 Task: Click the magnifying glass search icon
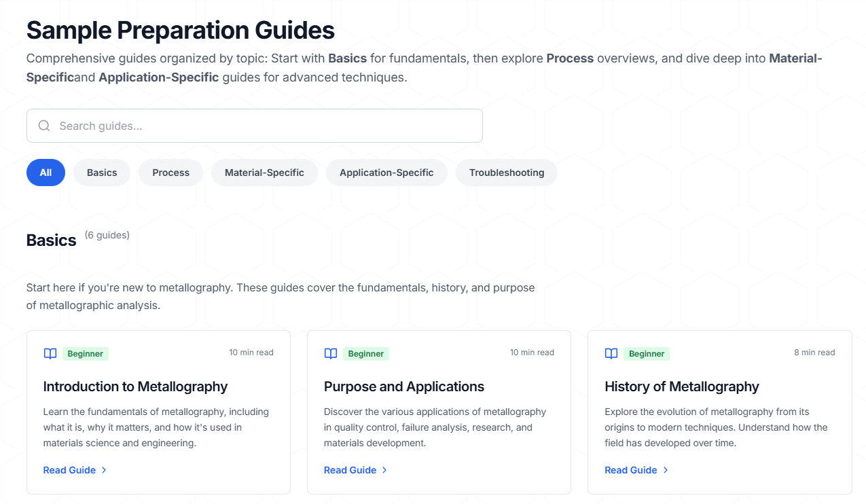tap(43, 126)
